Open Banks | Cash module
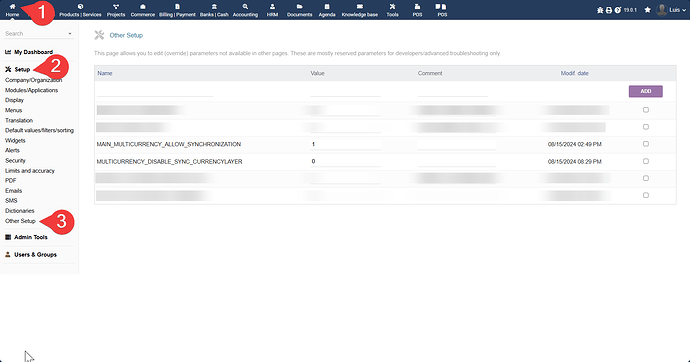This screenshot has height=362, width=690. (x=214, y=10)
